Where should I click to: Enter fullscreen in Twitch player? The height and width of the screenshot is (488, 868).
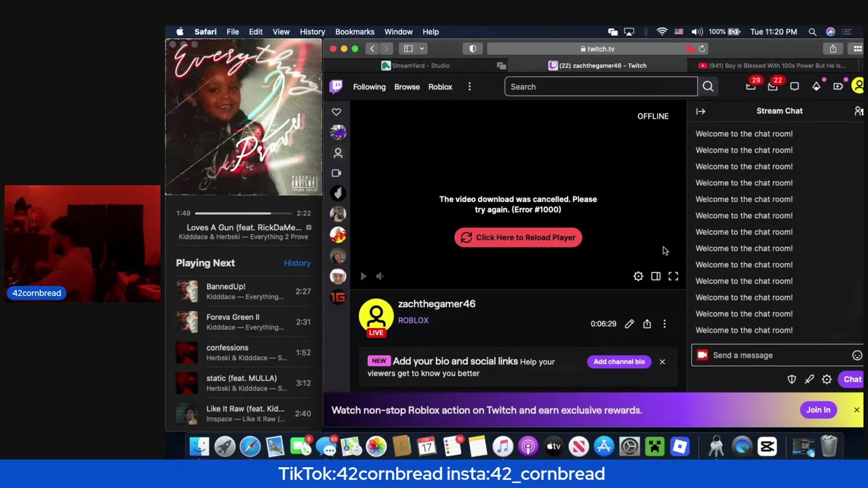pyautogui.click(x=673, y=276)
